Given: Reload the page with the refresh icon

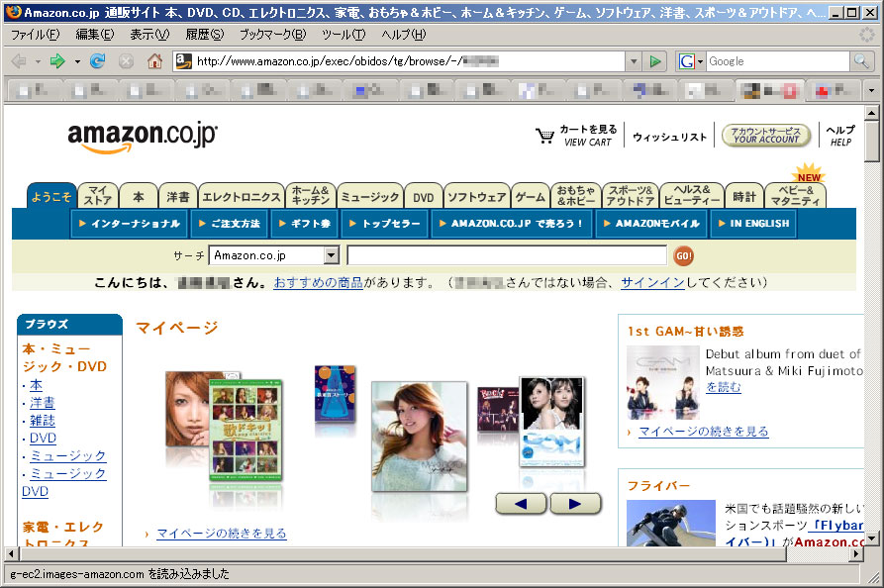Looking at the screenshot, I should pos(97,61).
